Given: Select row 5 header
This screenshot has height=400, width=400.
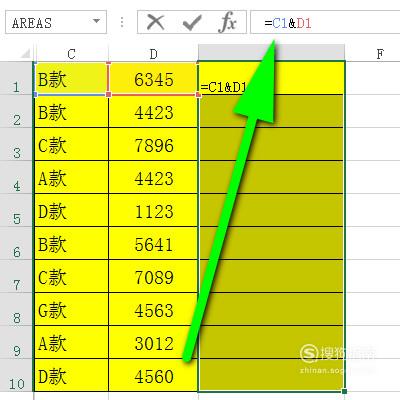Looking at the screenshot, I should [16, 210].
